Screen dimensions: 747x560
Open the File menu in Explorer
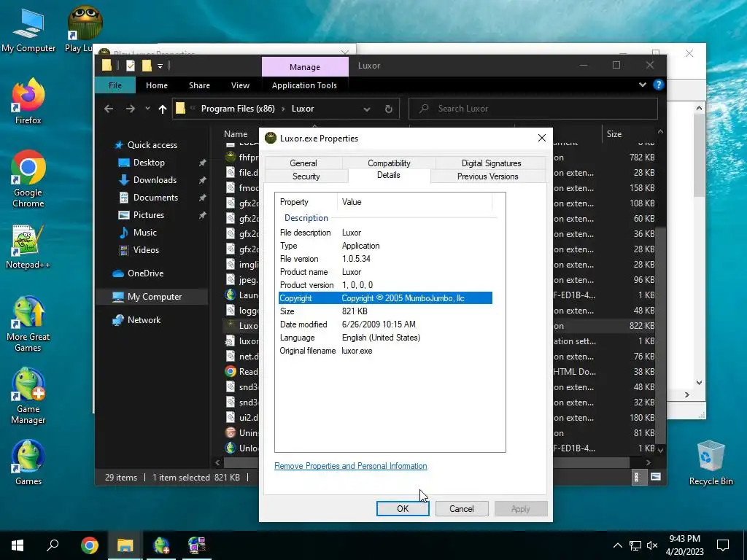tap(115, 85)
